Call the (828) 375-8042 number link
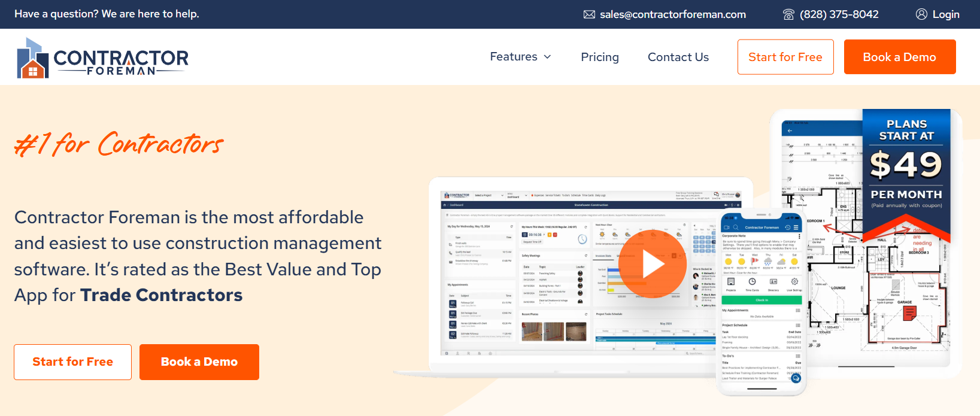This screenshot has width=980, height=416. 839,14
